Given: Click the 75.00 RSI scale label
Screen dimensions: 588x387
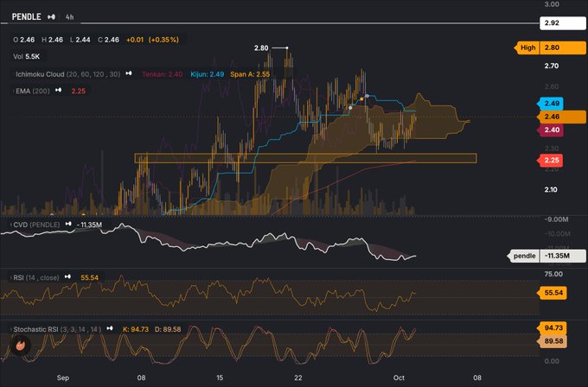Looking at the screenshot, I should pos(553,274).
